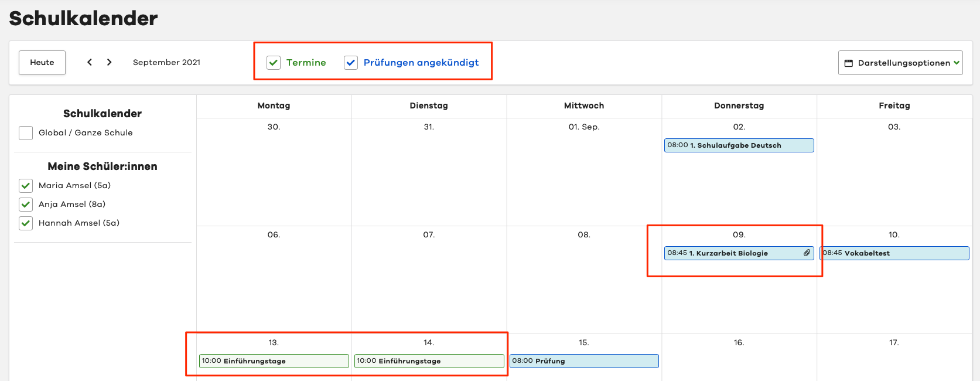Click the paperclip attachment icon on Kurzarbeit Biologie

[x=807, y=253]
